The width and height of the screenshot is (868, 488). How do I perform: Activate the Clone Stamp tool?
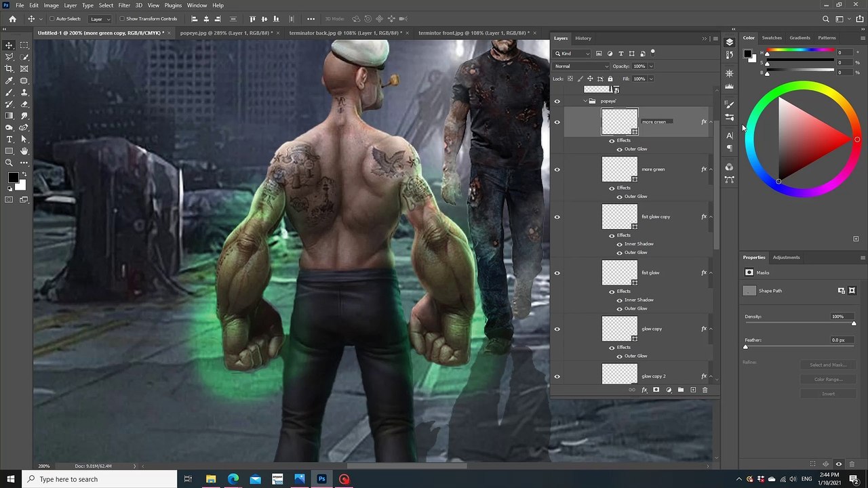pos(24,92)
